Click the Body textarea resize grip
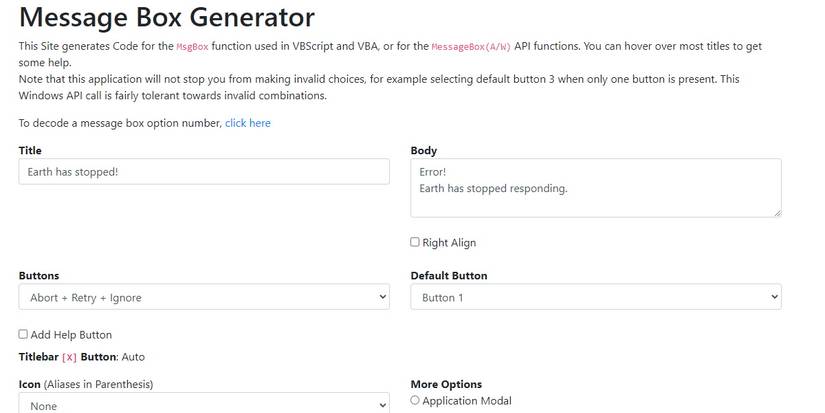 pyautogui.click(x=776, y=212)
